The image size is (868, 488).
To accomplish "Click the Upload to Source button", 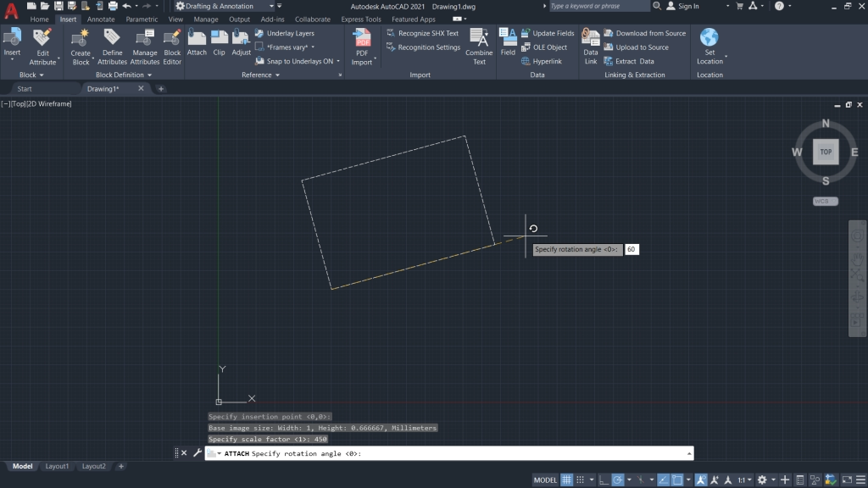I will (x=643, y=47).
